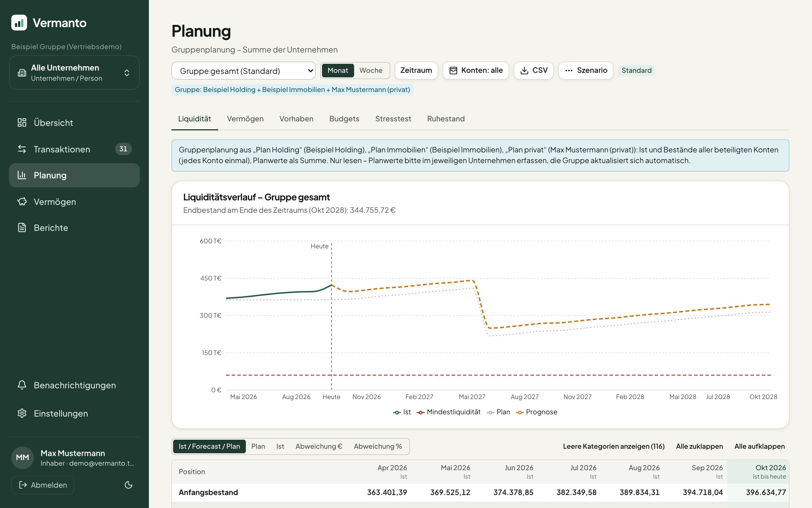Switch view granularity to Monat
Viewport: 812px width, 508px height.
coord(337,71)
